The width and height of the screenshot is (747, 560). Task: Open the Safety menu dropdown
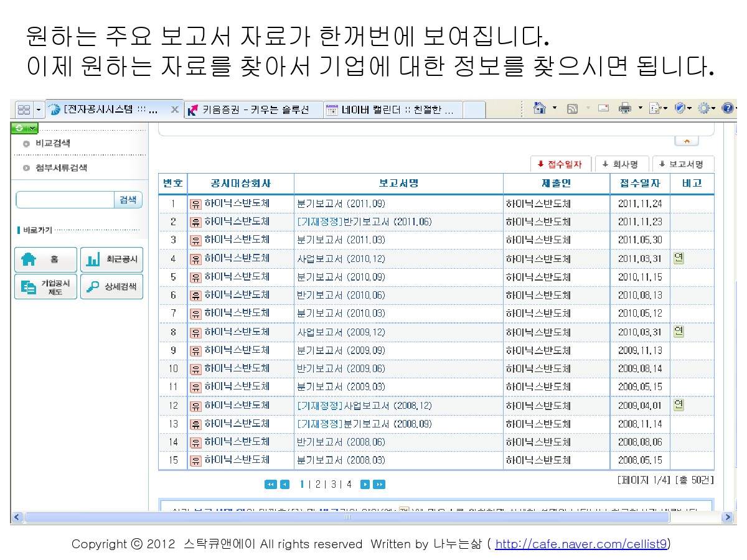point(683,109)
